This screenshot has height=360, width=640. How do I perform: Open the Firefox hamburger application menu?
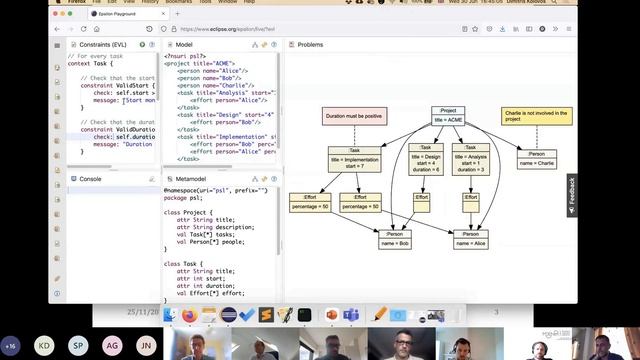[569, 29]
